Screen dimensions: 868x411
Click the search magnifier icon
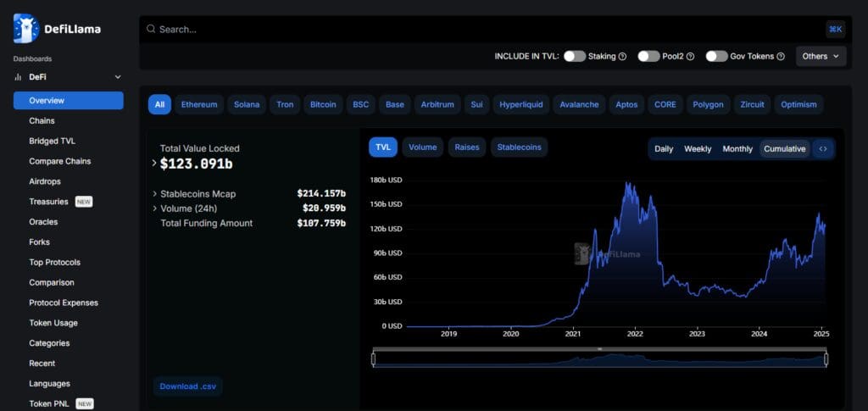tap(151, 29)
